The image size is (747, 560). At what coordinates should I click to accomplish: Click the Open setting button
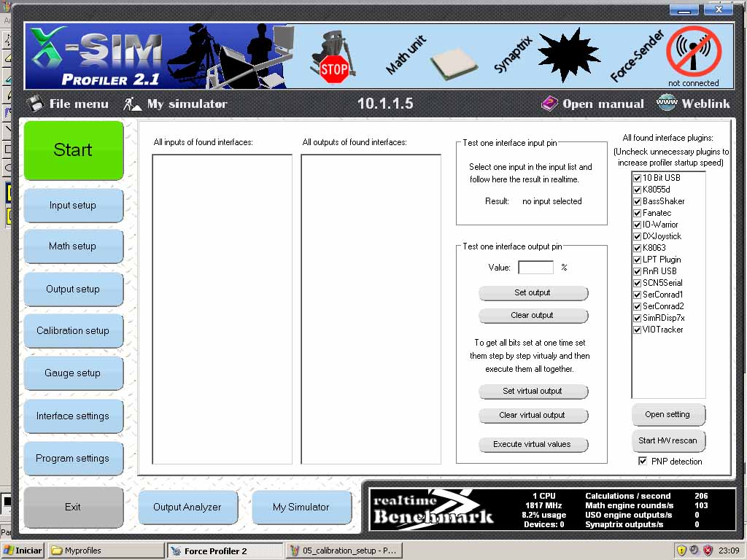click(668, 415)
